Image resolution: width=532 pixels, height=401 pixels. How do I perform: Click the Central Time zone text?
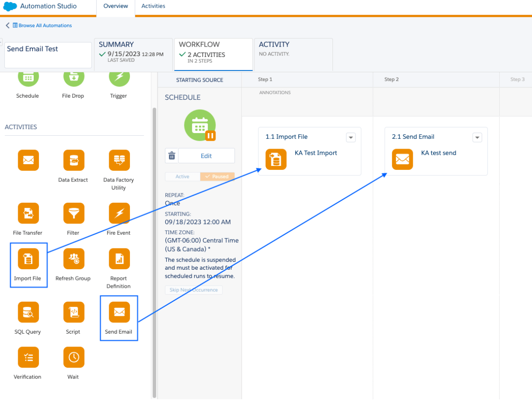pos(202,244)
